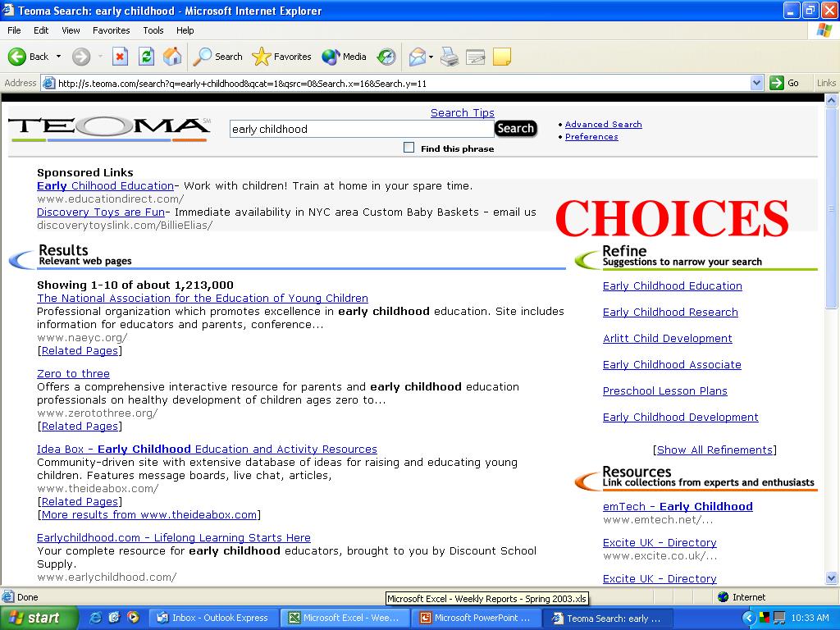Click the Edit page toolbar icon
The height and width of the screenshot is (630, 840).
coord(475,57)
